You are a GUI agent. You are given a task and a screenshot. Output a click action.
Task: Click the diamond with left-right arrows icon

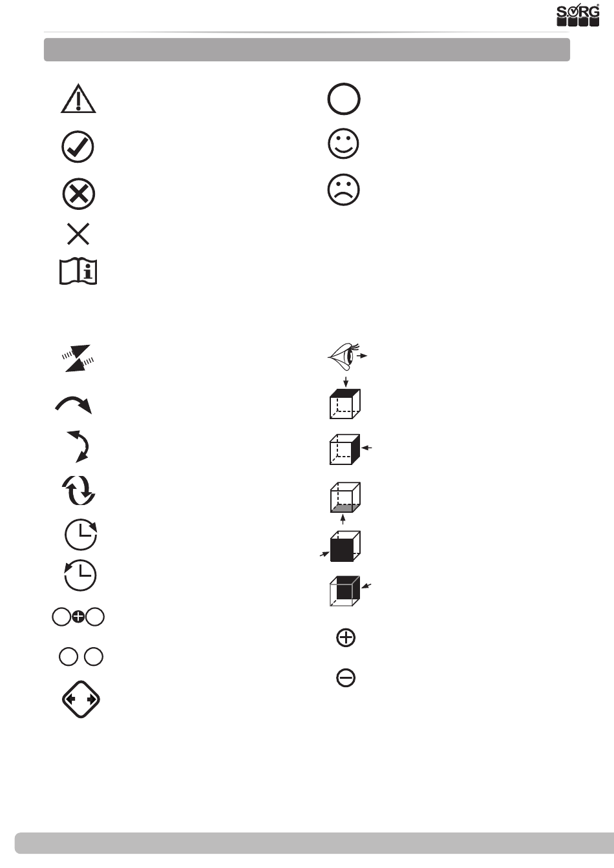(x=81, y=700)
